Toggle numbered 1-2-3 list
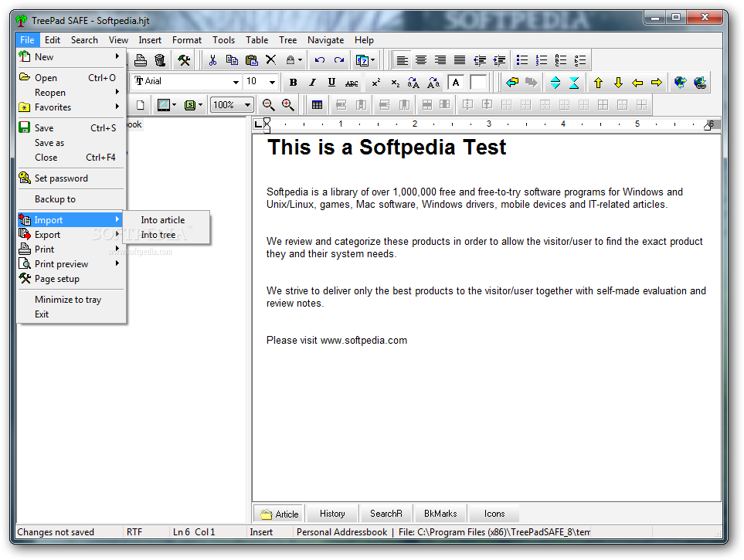Screen dimensions: 744x560 click(x=542, y=60)
